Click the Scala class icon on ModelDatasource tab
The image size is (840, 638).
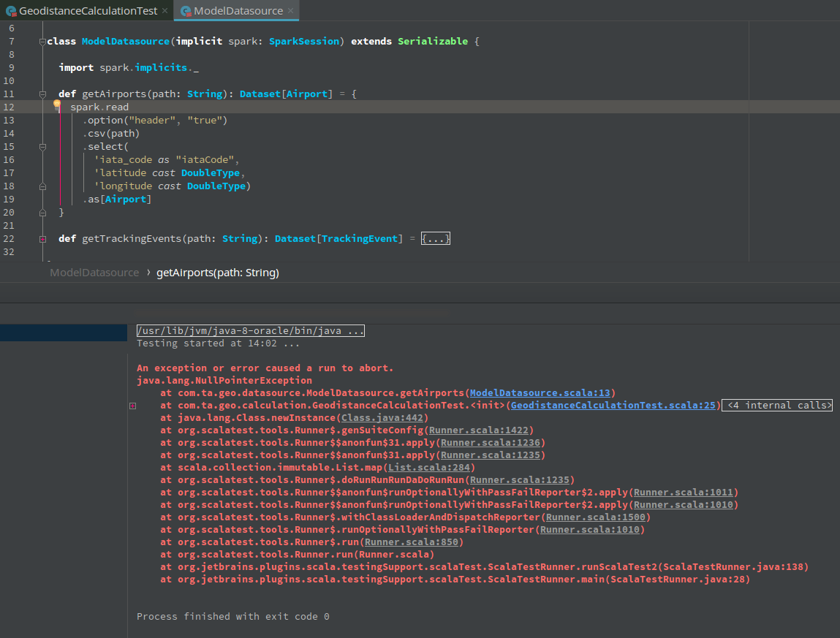186,11
